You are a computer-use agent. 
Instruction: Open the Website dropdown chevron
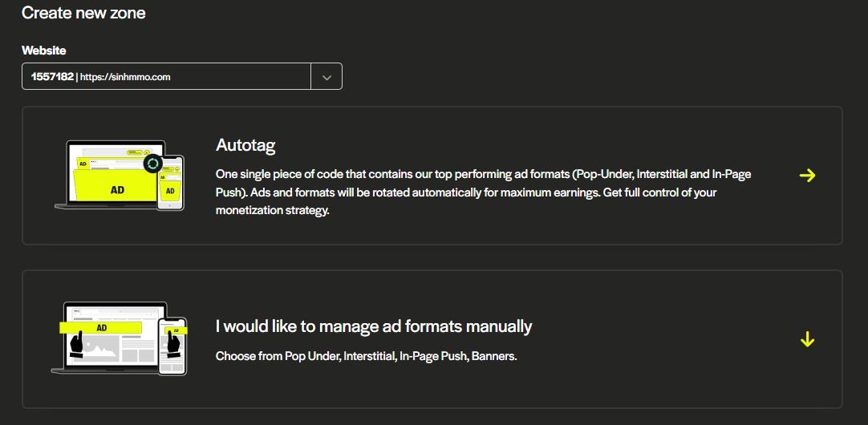click(x=327, y=77)
